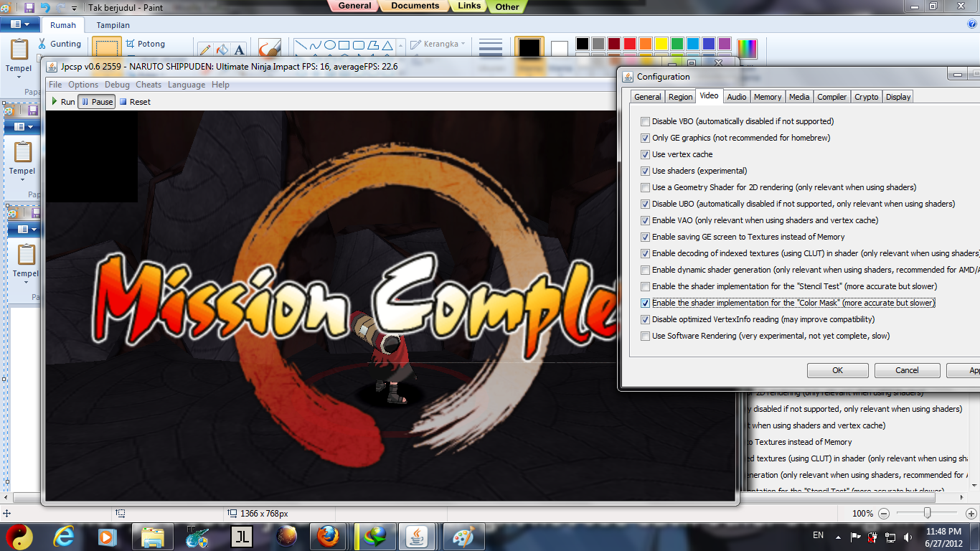
Task: Open Firefox from the taskbar
Action: click(x=328, y=536)
